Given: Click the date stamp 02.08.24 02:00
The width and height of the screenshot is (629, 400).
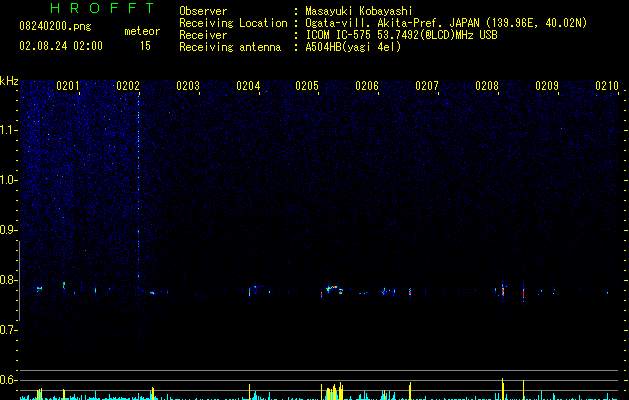Looking at the screenshot, I should point(61,46).
